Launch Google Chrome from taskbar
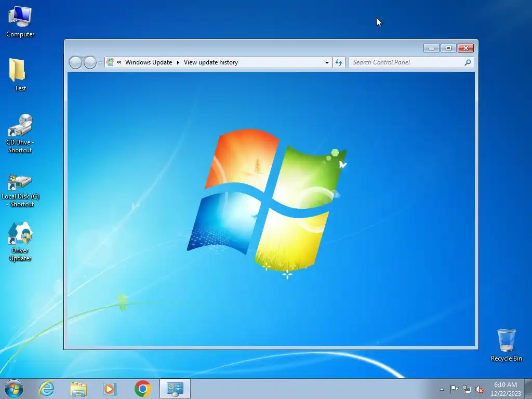Image resolution: width=532 pixels, height=399 pixels. (x=142, y=389)
